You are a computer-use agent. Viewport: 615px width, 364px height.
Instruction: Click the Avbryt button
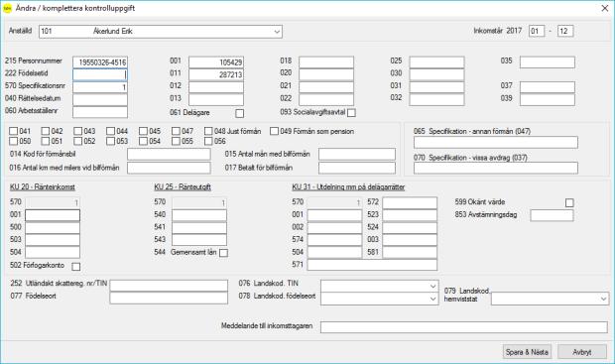(x=582, y=352)
